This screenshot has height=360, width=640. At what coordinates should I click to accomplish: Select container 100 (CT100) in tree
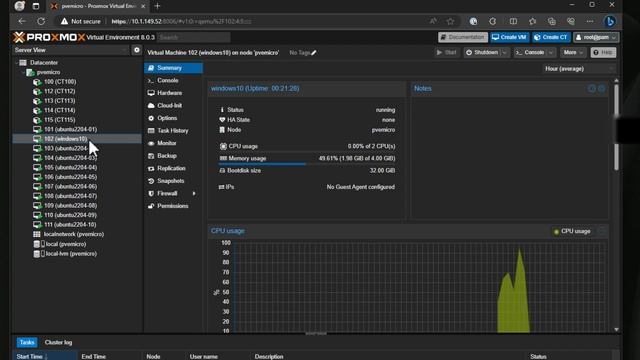[x=60, y=82]
